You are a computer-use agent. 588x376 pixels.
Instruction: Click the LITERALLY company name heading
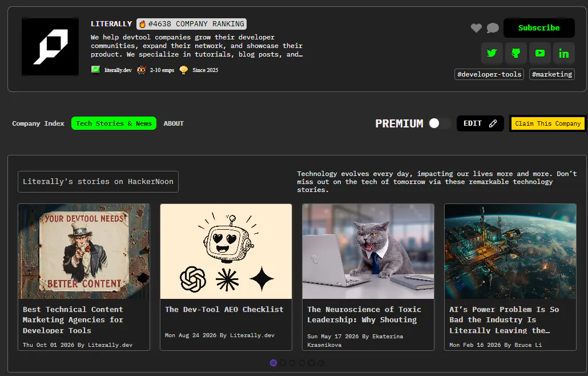click(x=111, y=24)
